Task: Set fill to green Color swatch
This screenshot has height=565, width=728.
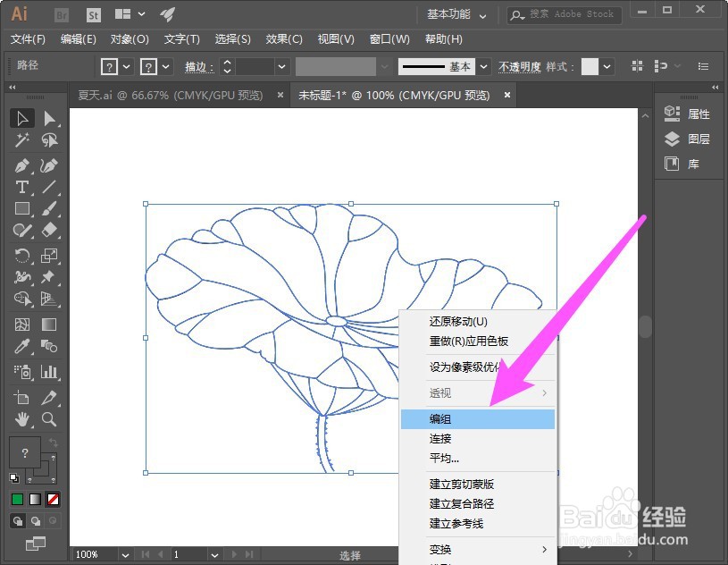Action: pos(17,500)
